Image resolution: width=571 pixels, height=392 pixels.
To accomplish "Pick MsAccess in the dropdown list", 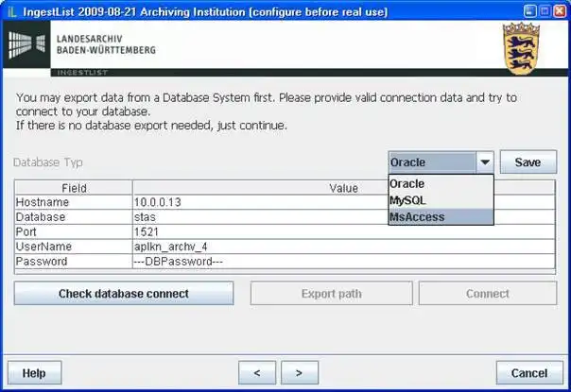I will (441, 217).
